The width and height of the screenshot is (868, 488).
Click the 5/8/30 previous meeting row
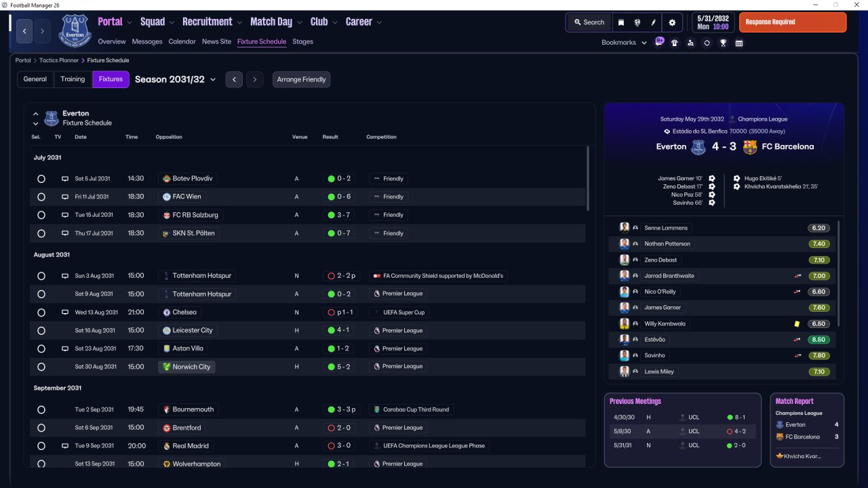(x=682, y=431)
